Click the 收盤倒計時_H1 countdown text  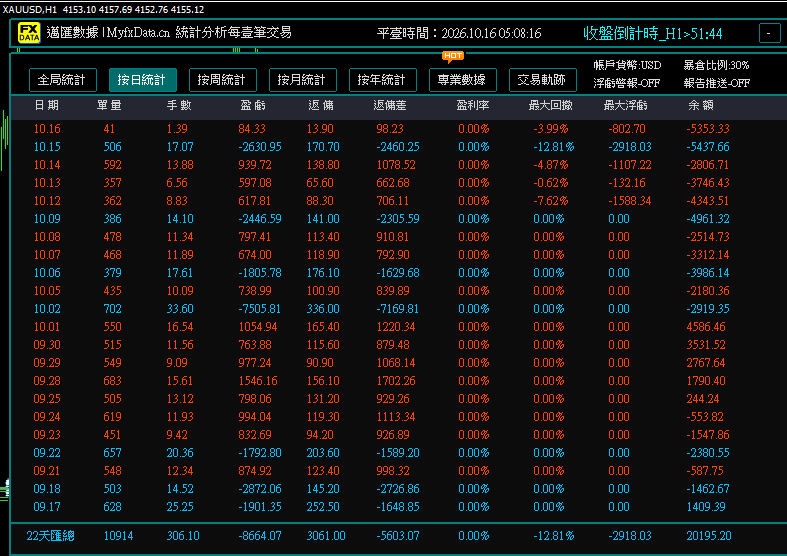pos(652,34)
